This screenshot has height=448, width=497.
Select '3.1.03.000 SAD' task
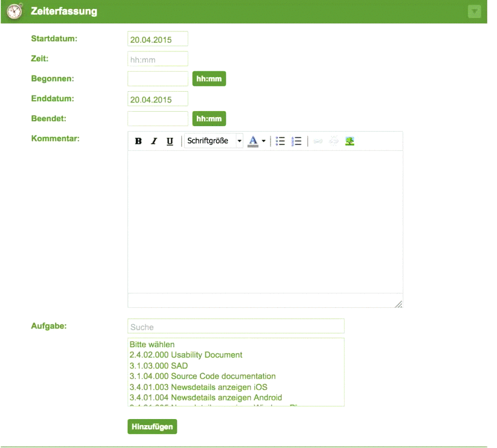(236, 366)
